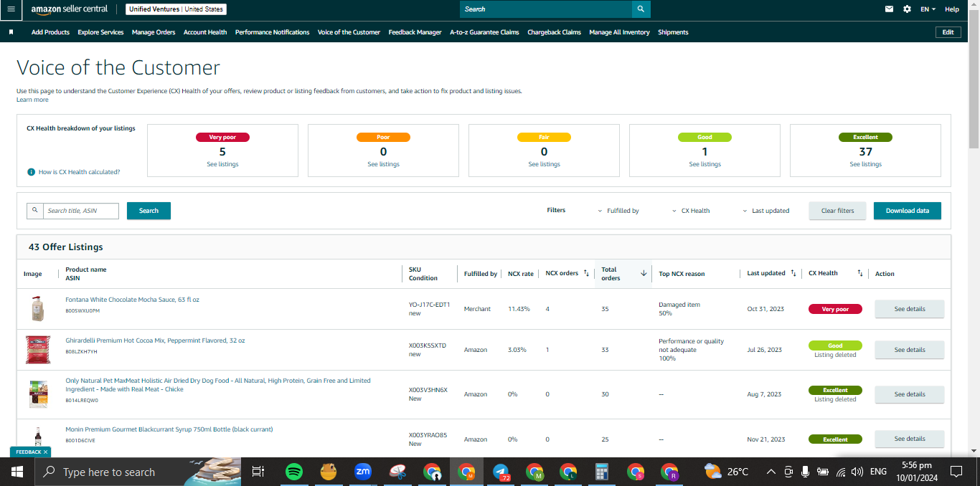This screenshot has width=980, height=486.
Task: Open Help in the top bar
Action: point(952,9)
